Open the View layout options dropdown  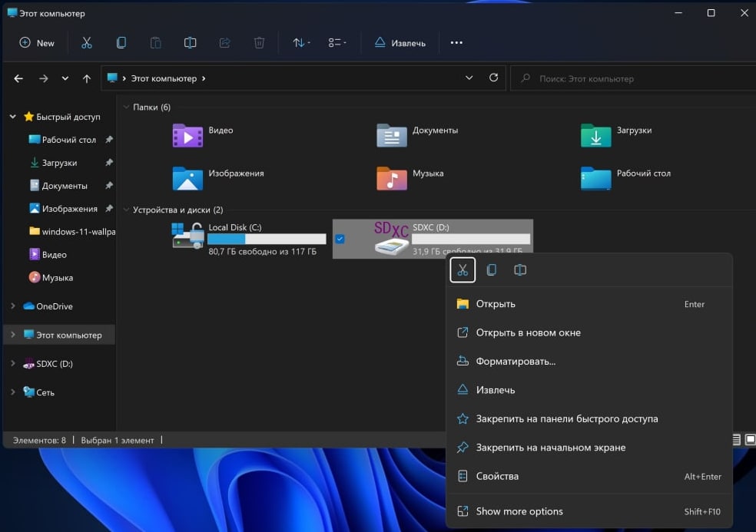click(337, 43)
